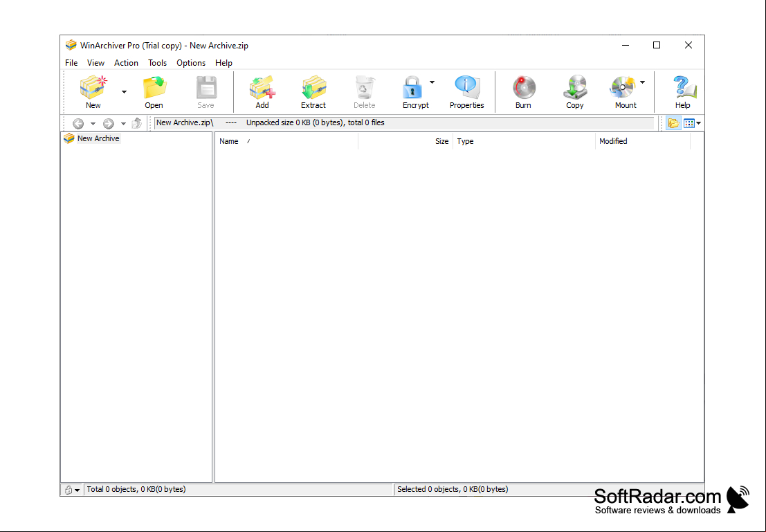The width and height of the screenshot is (766, 532).
Task: Click the Selected 0 objects status text
Action: click(x=453, y=489)
